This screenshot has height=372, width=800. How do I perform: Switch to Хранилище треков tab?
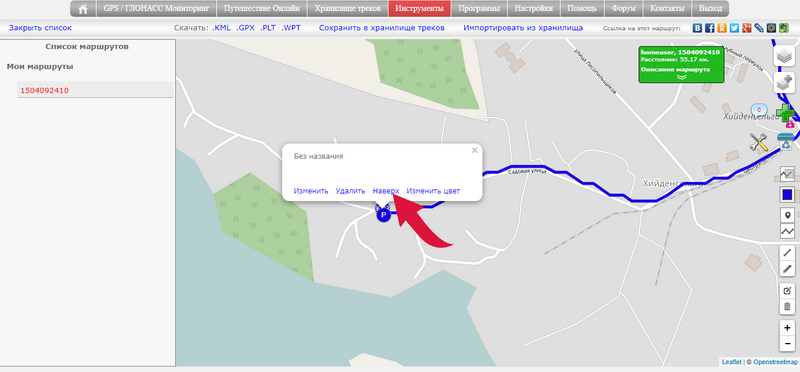click(347, 9)
